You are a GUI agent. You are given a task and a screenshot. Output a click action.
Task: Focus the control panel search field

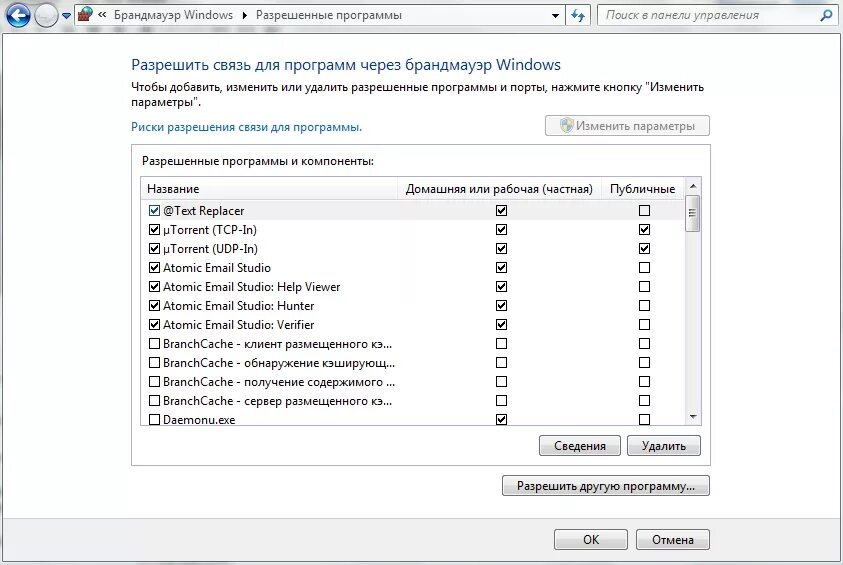pyautogui.click(x=710, y=15)
